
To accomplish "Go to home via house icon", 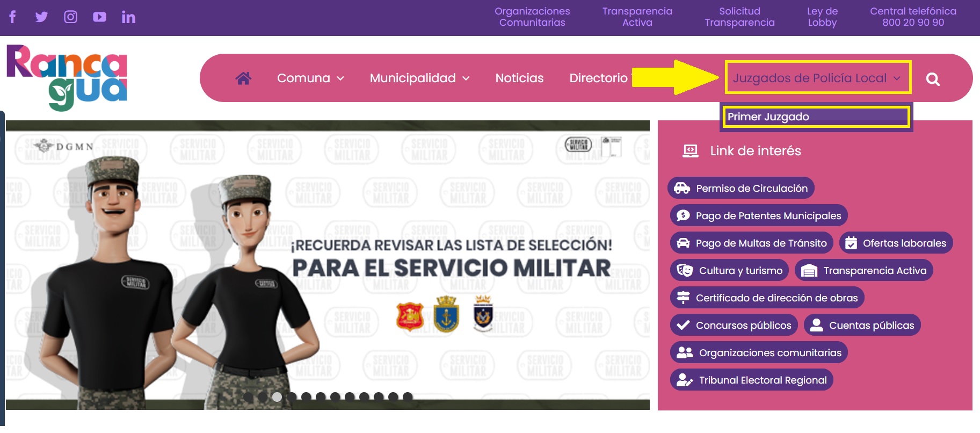I will click(243, 78).
